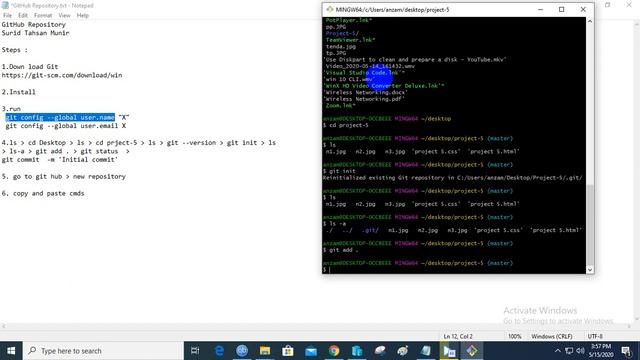Click the '6. copy and paste cmds' line

43,193
